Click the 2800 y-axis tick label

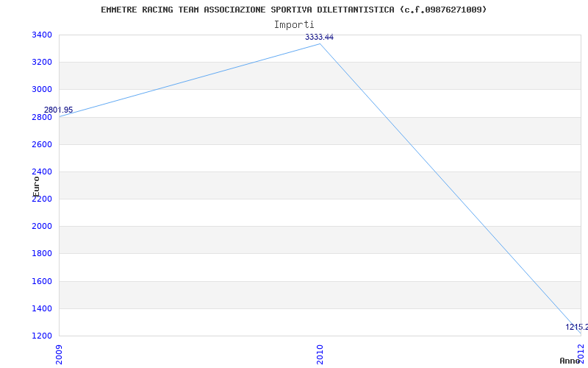(40, 117)
